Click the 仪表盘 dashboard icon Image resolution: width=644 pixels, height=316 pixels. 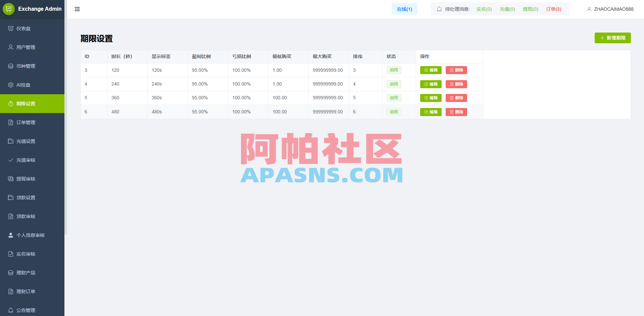tap(11, 29)
